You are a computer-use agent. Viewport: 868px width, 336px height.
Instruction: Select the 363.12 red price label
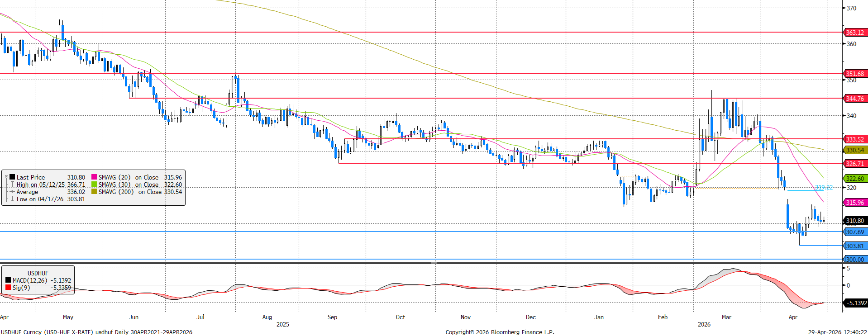pyautogui.click(x=855, y=33)
